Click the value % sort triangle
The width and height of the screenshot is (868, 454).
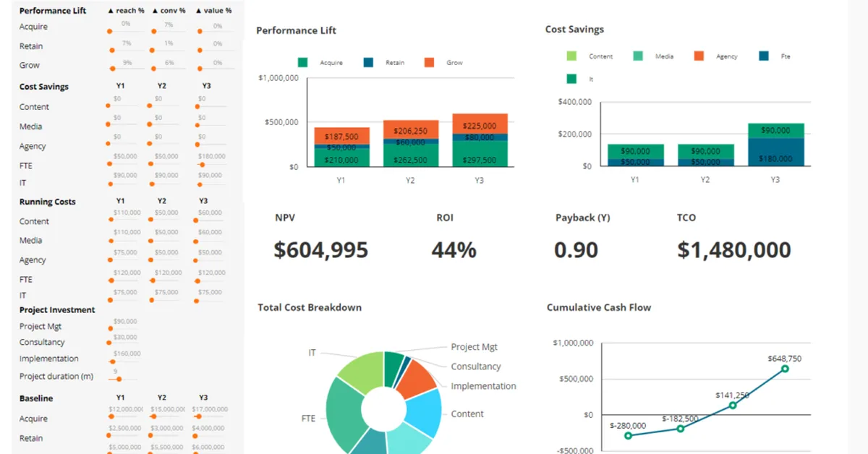200,11
